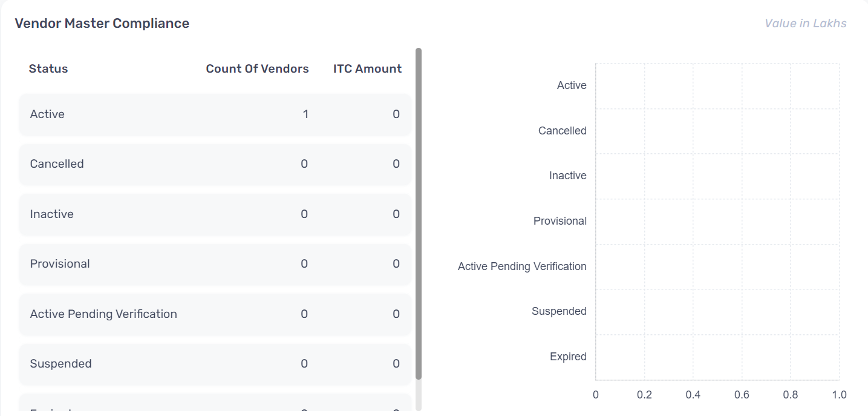Click the count value 1 for Active

coord(305,114)
